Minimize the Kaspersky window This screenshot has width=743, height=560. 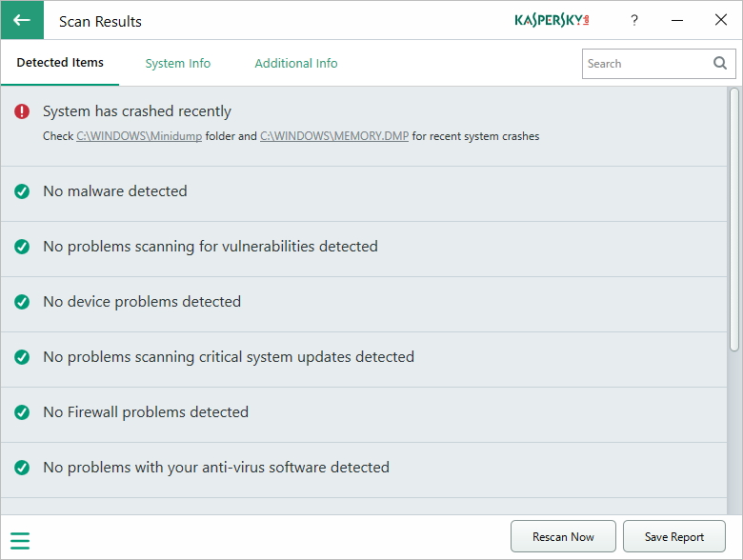(677, 20)
